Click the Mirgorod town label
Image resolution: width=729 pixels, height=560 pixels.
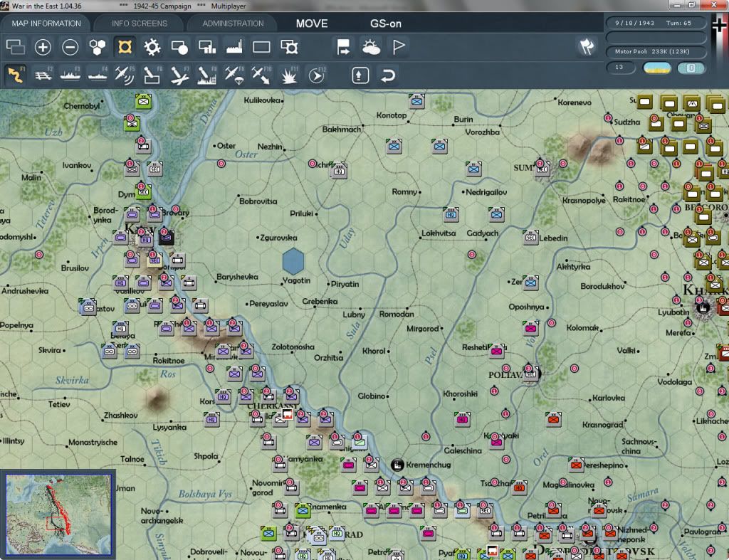[x=422, y=329]
